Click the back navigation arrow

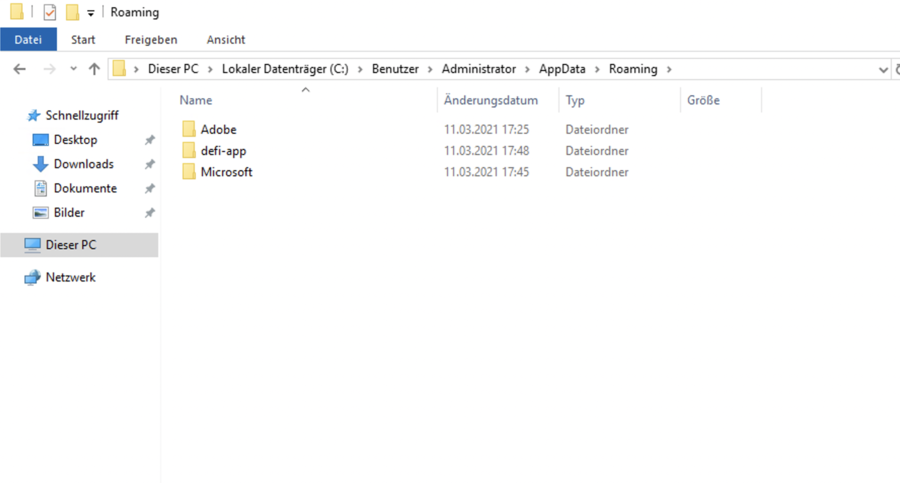tap(19, 69)
